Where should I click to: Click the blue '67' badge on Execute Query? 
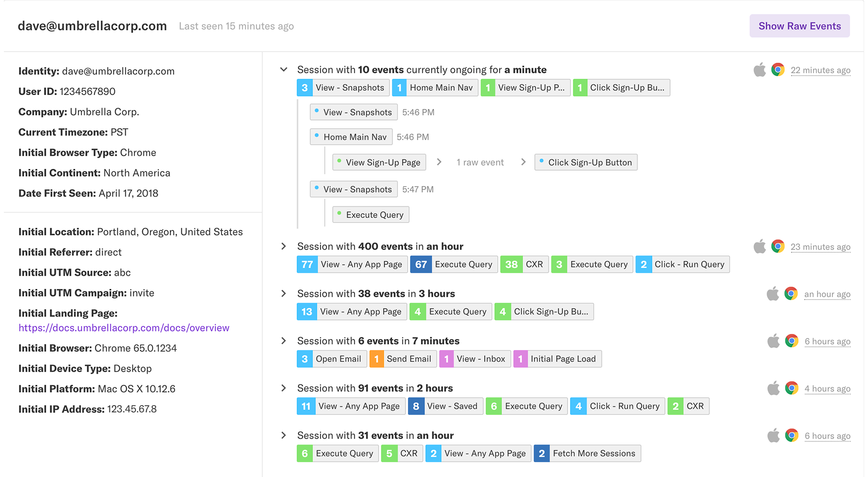(x=421, y=264)
